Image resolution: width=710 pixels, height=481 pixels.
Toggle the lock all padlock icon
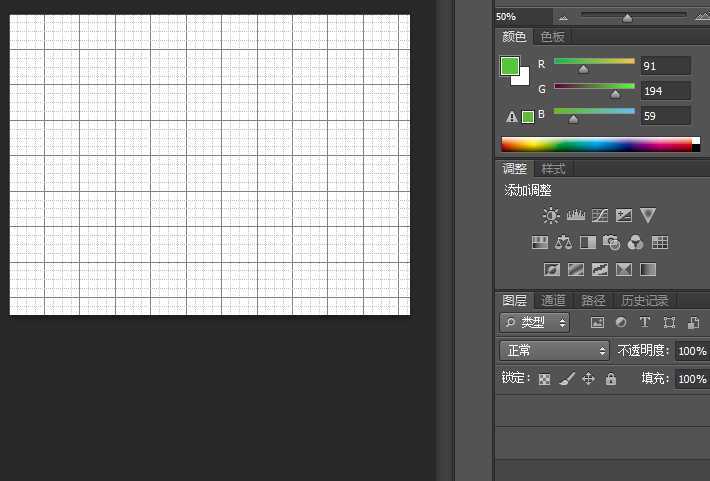pos(610,379)
